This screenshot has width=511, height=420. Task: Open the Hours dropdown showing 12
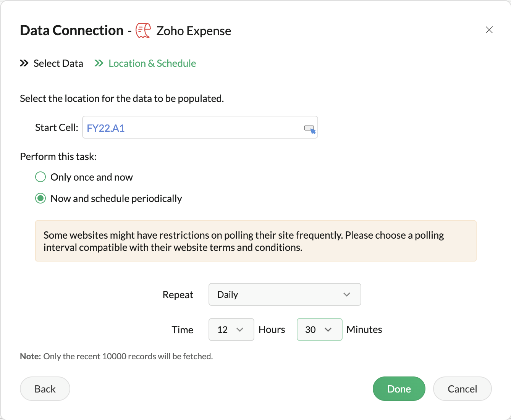click(x=231, y=330)
